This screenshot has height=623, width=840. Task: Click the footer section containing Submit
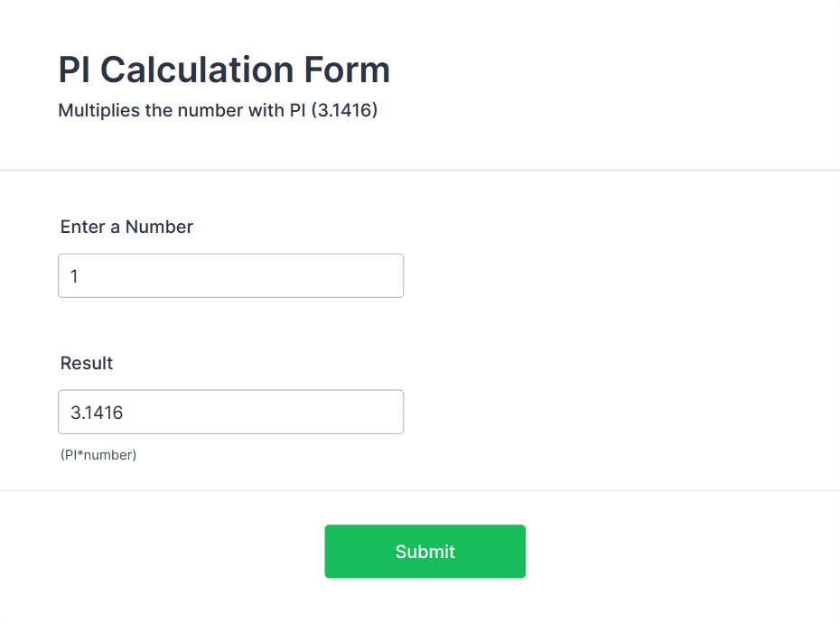420,555
